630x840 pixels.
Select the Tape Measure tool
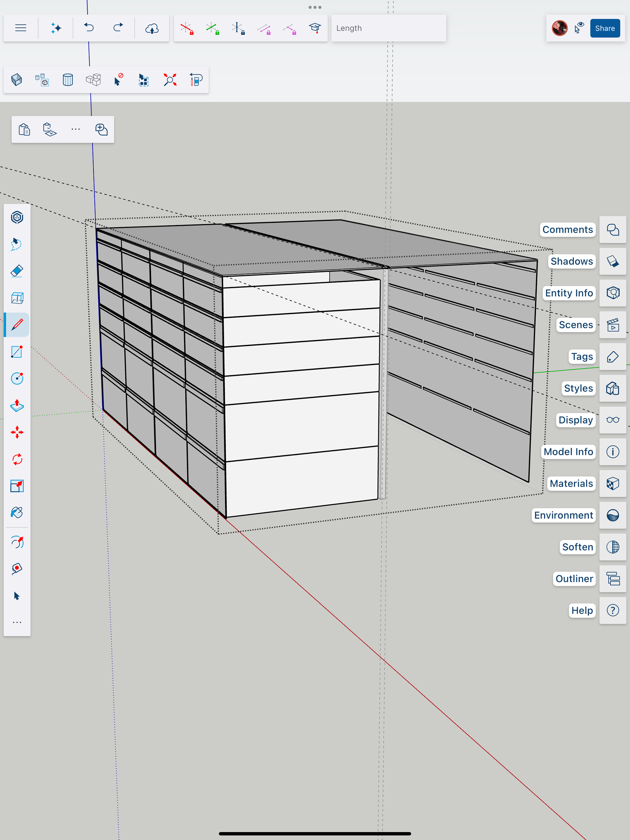17,569
